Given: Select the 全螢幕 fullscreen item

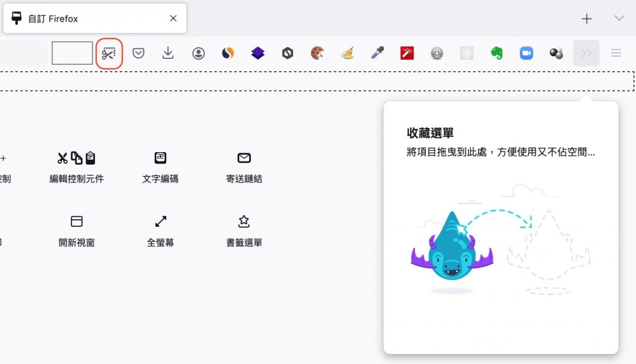Looking at the screenshot, I should [x=160, y=231].
